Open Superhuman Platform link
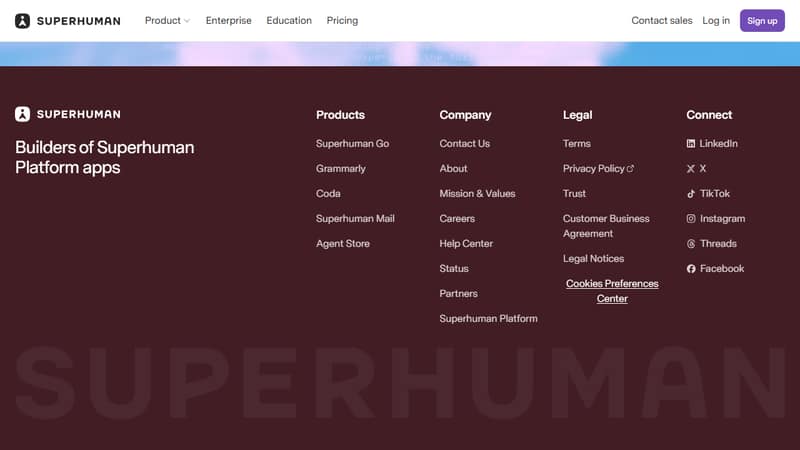 pos(489,319)
